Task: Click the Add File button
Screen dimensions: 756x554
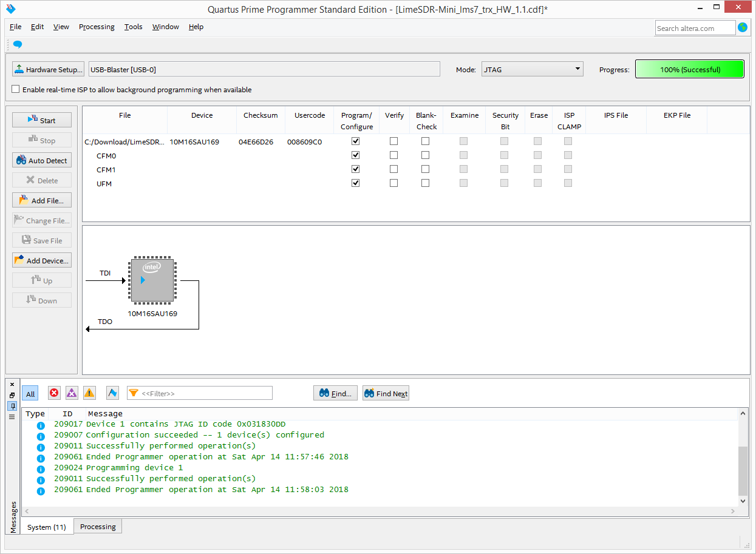Action: (x=42, y=200)
